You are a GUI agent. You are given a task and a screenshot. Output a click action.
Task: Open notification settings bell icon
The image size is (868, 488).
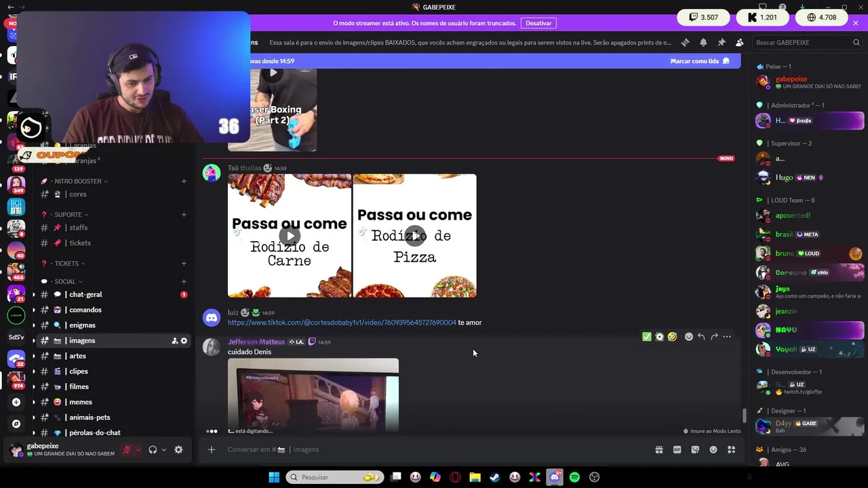click(703, 42)
